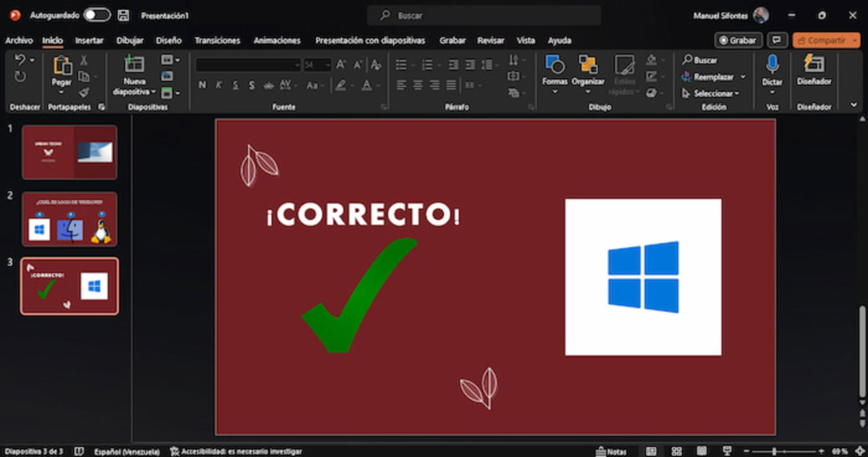This screenshot has width=868, height=457.
Task: Click the Compartir button
Action: (x=826, y=40)
